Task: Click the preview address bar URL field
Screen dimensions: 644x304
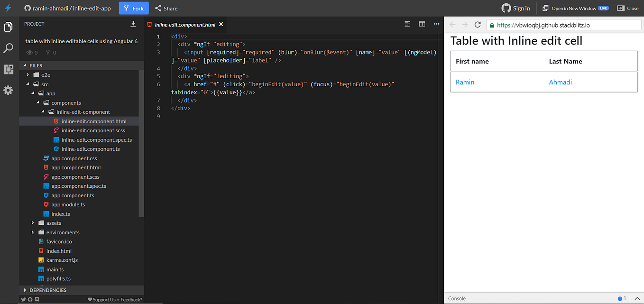Action: click(x=560, y=24)
